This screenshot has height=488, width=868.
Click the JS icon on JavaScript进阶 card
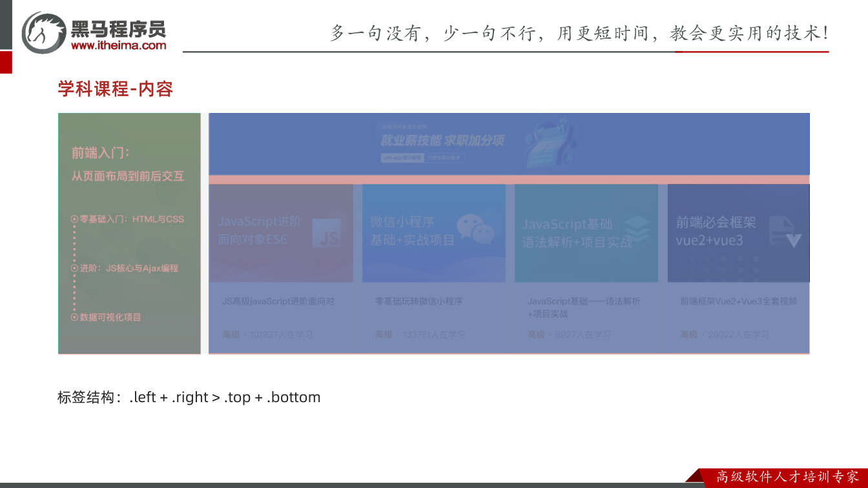327,234
